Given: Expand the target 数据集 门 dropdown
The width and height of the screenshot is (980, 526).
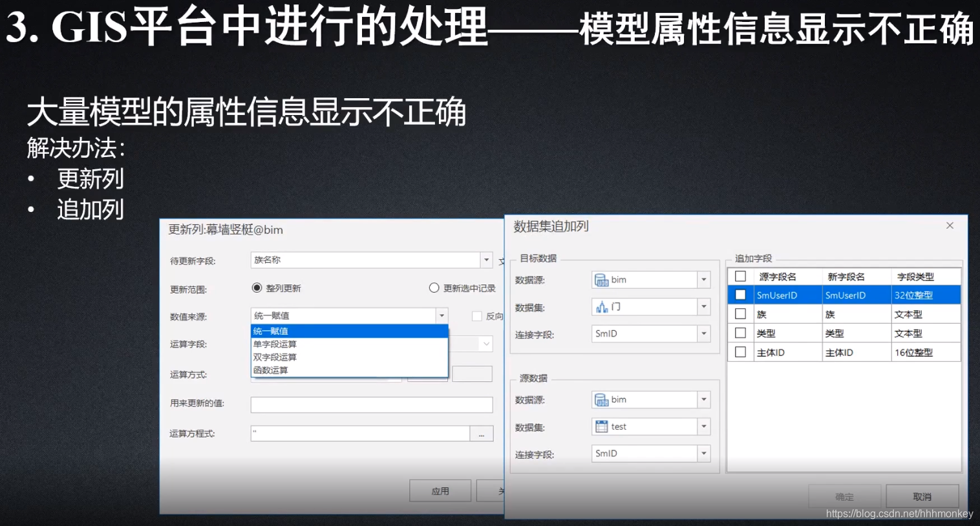Looking at the screenshot, I should click(x=704, y=307).
